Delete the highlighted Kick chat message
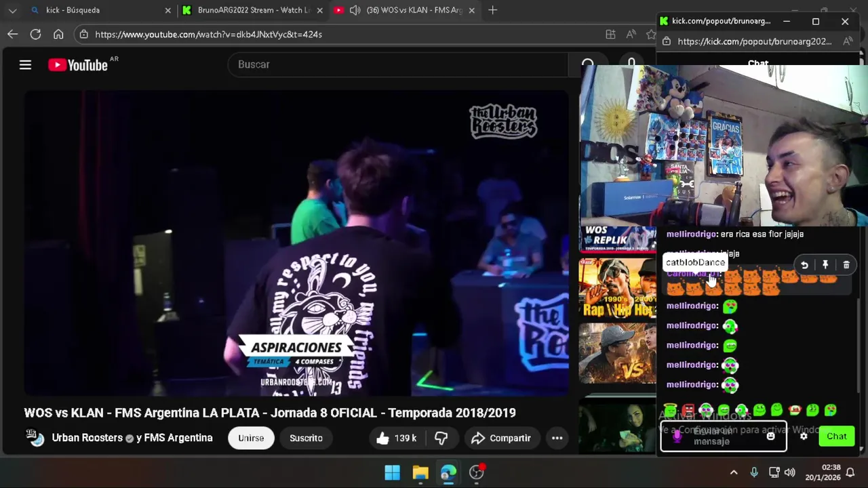Viewport: 868px width, 488px height. pos(846,265)
